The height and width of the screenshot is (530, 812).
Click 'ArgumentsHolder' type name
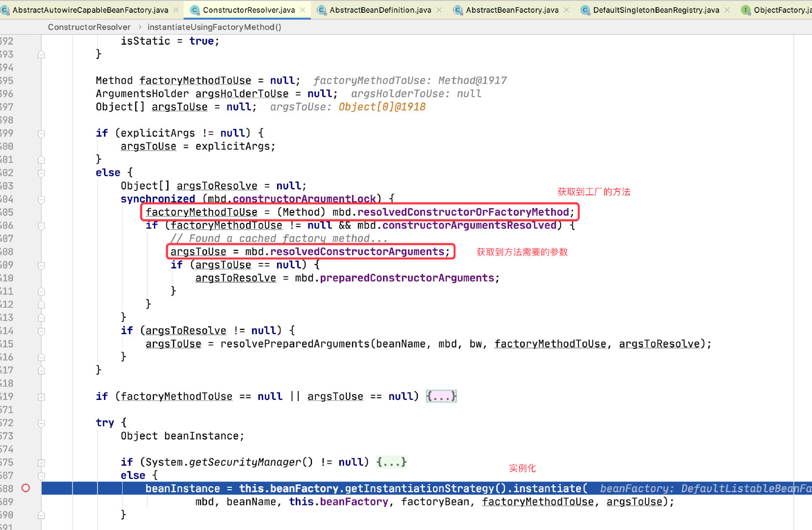pyautogui.click(x=142, y=94)
